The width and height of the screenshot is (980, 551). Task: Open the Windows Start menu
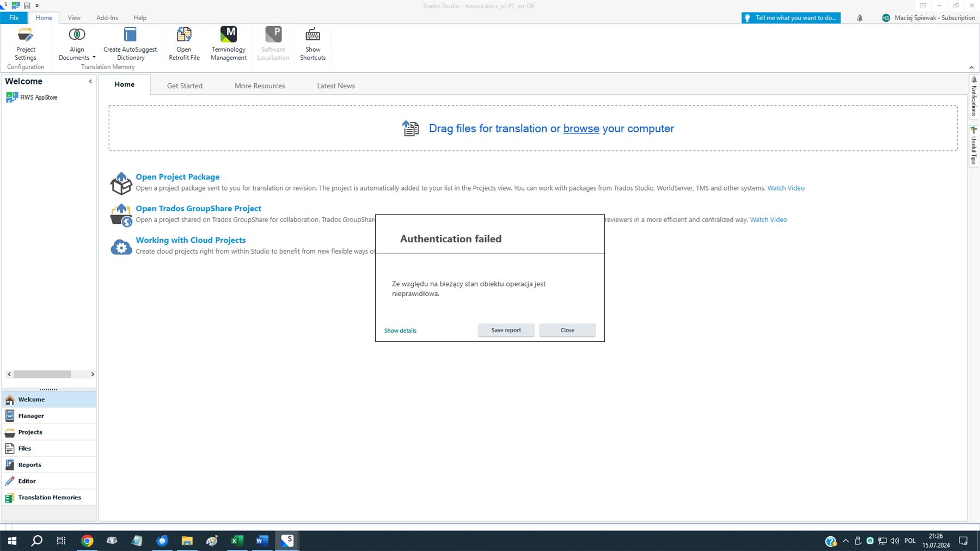12,541
